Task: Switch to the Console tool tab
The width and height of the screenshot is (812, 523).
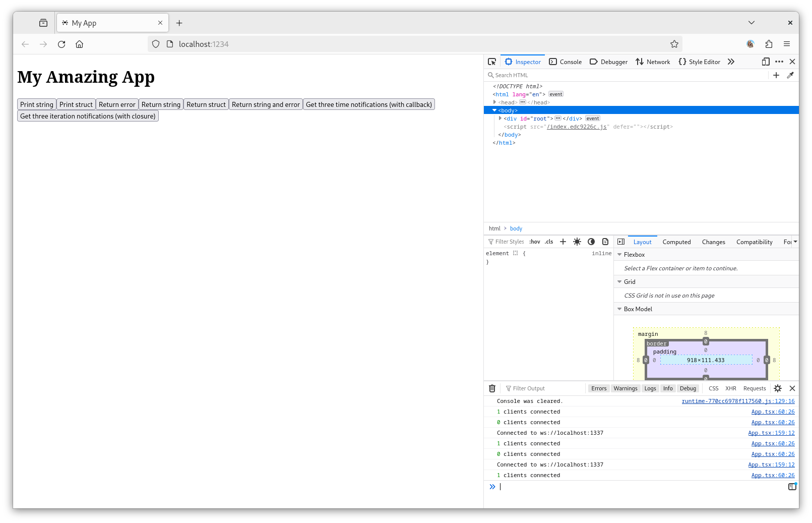Action: coord(566,62)
